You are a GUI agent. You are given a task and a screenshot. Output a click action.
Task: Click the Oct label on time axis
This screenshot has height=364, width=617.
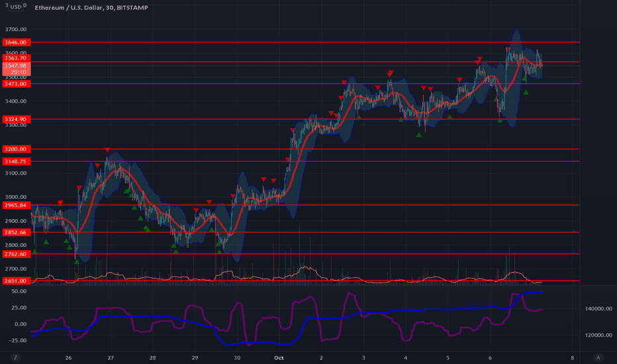click(x=279, y=357)
